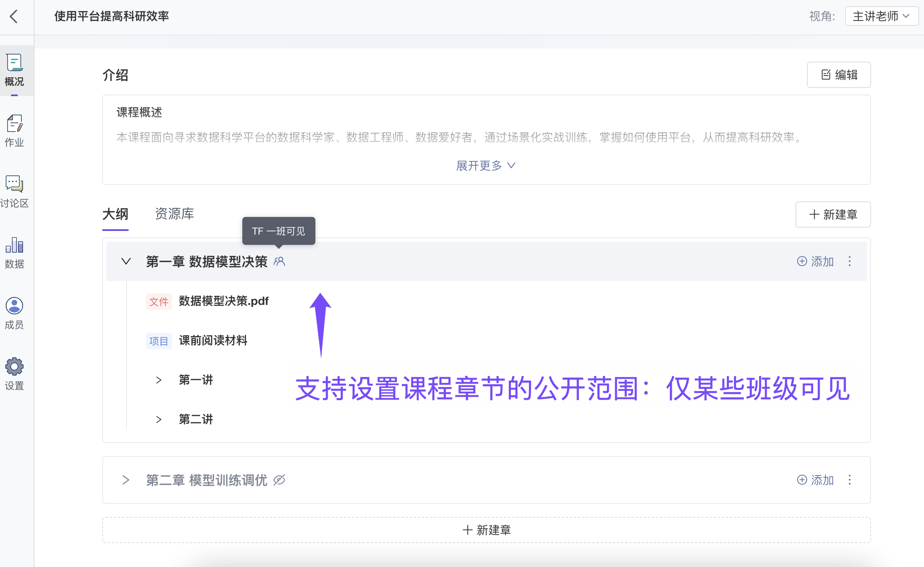Viewport: 924px width, 567px height.
Task: Expand the 第一讲 section
Action: coord(159,380)
